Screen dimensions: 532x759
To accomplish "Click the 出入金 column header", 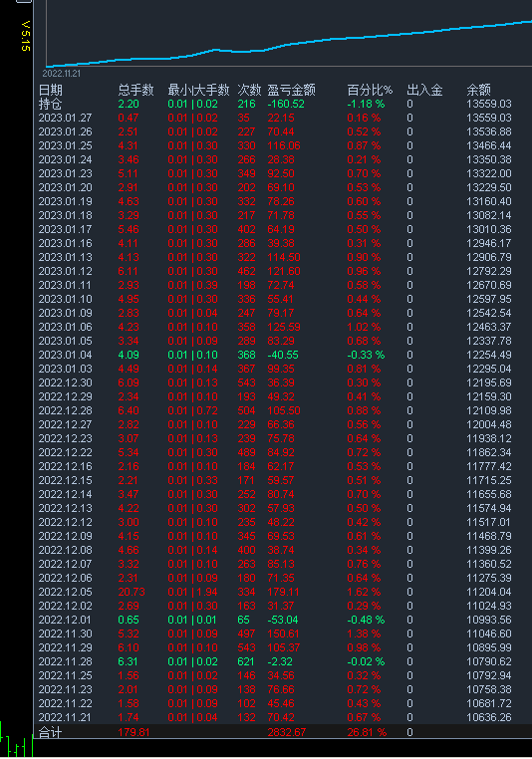I will point(424,90).
